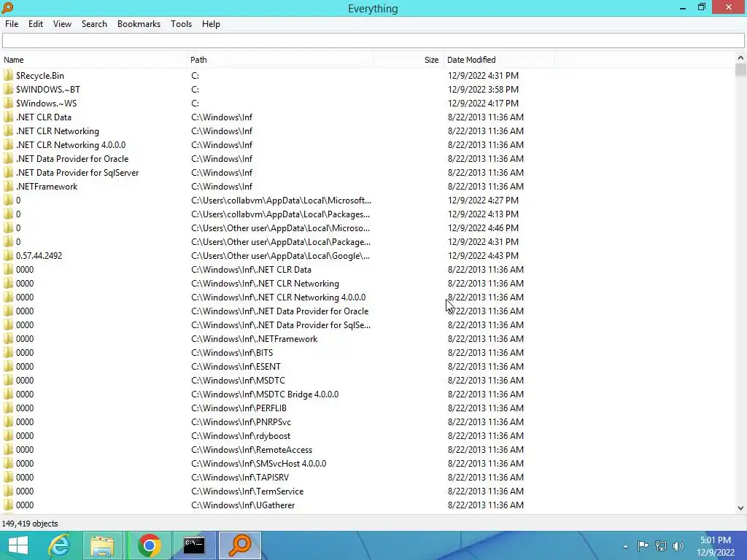Image resolution: width=747 pixels, height=560 pixels.
Task: Click the 149,419 objects status text
Action: (30, 524)
